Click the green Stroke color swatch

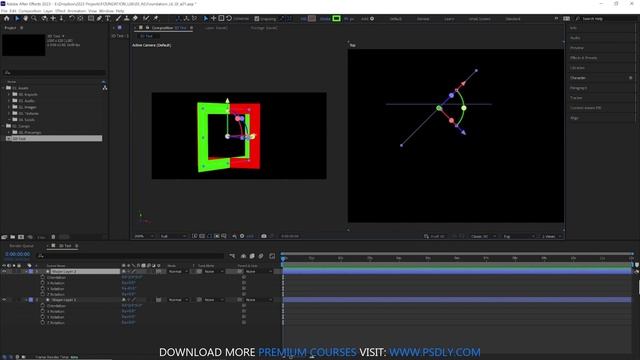(336, 18)
